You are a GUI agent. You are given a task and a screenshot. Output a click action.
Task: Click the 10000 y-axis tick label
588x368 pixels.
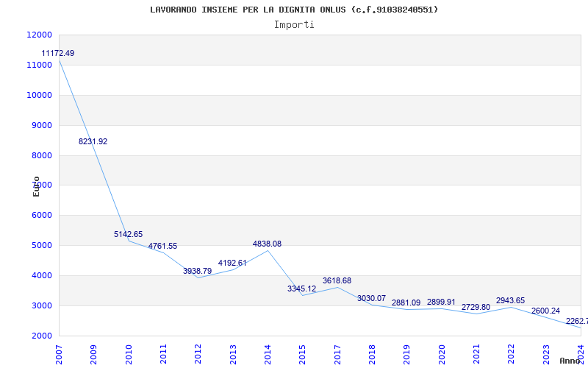40,95
